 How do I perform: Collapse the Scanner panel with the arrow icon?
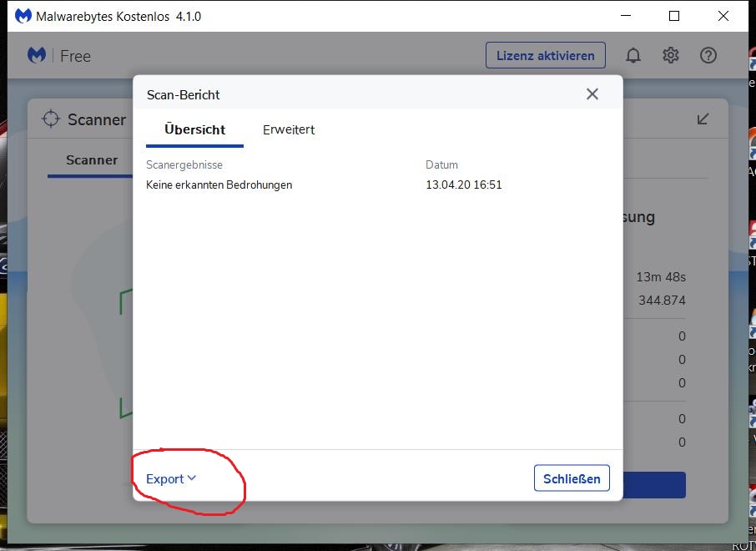tap(703, 119)
